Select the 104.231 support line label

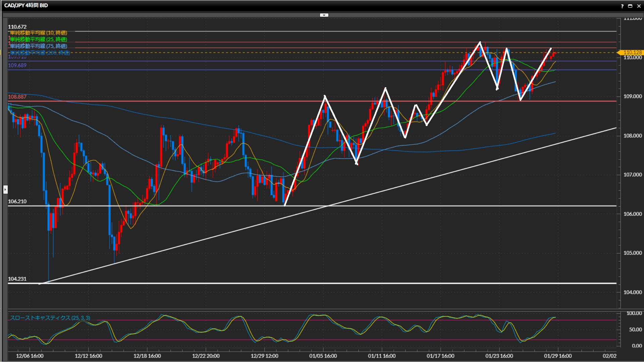[x=17, y=279]
